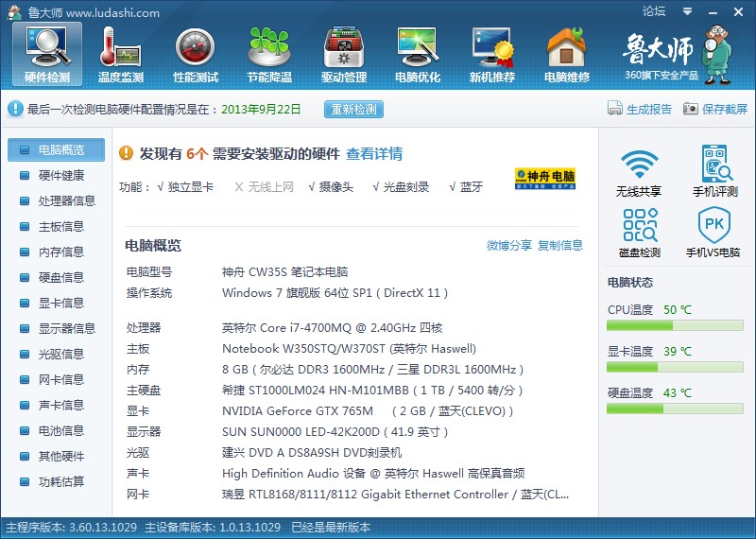
Task: Click the 鲁大师 title bar avatar icon
Action: [x=14, y=12]
